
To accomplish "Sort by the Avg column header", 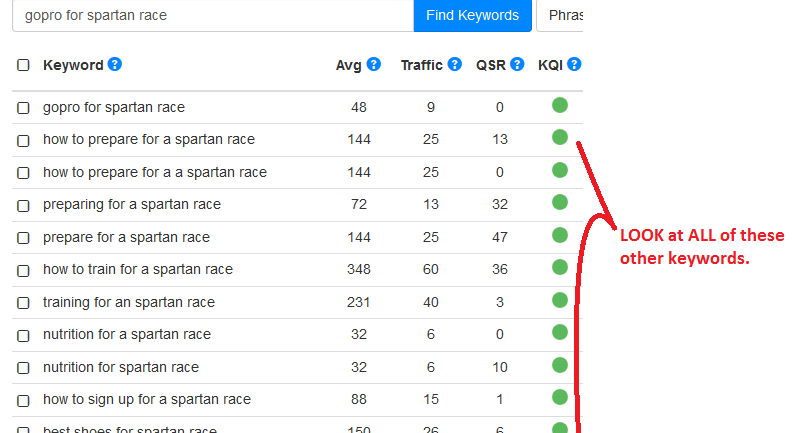I will click(348, 65).
